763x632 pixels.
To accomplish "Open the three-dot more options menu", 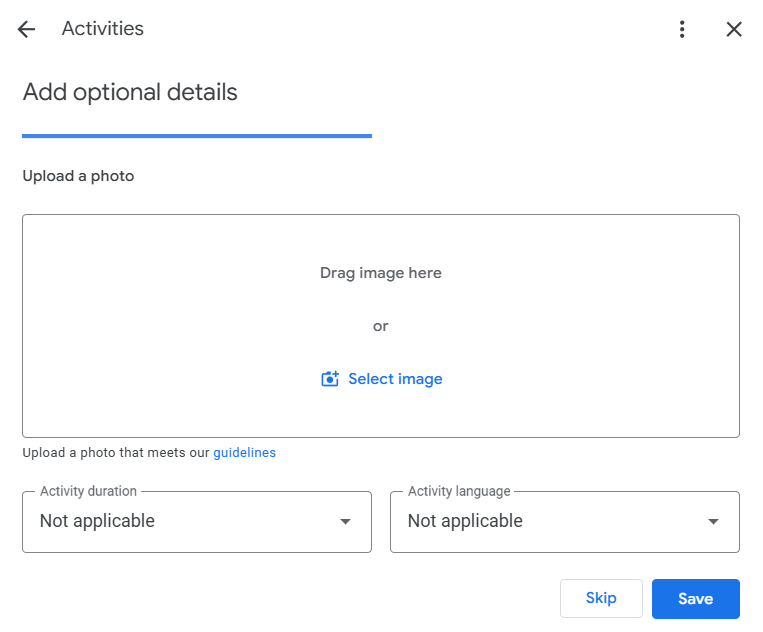I will tap(682, 29).
